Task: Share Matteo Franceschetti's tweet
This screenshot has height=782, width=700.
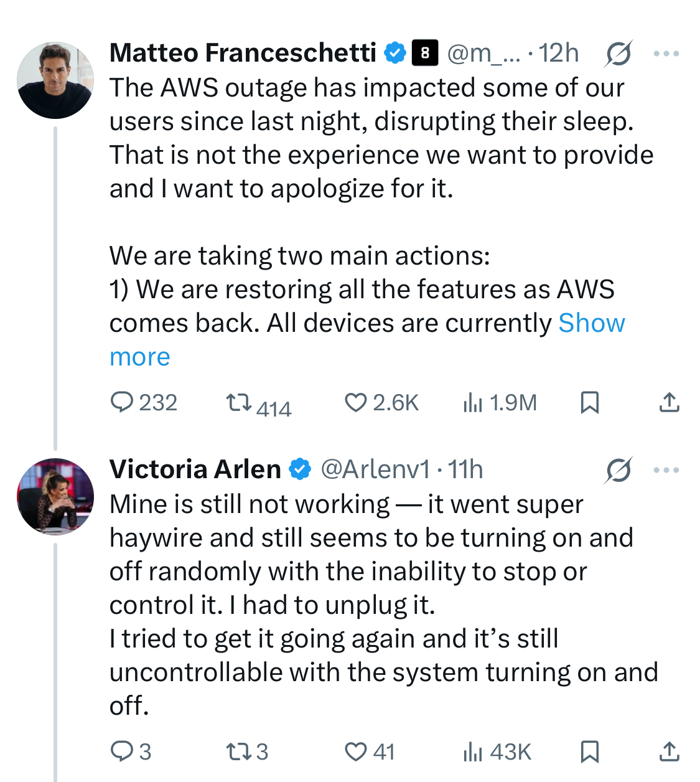Action: pos(669,402)
